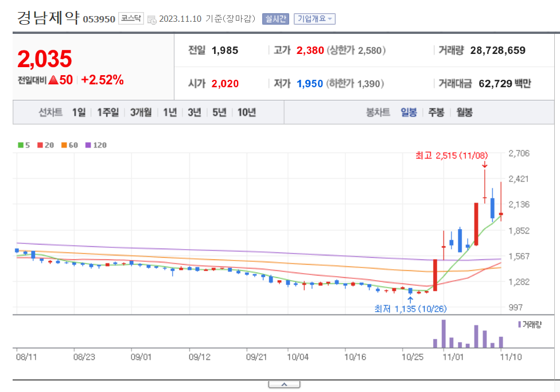The image size is (560, 392).
Task: Click the tallest volume bar near 11/01
Action: (x=444, y=334)
